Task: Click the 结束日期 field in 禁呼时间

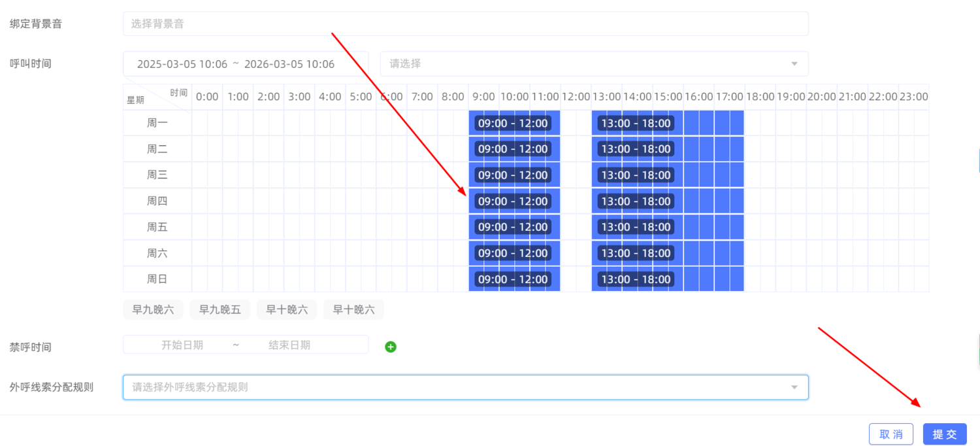Action: coord(289,345)
